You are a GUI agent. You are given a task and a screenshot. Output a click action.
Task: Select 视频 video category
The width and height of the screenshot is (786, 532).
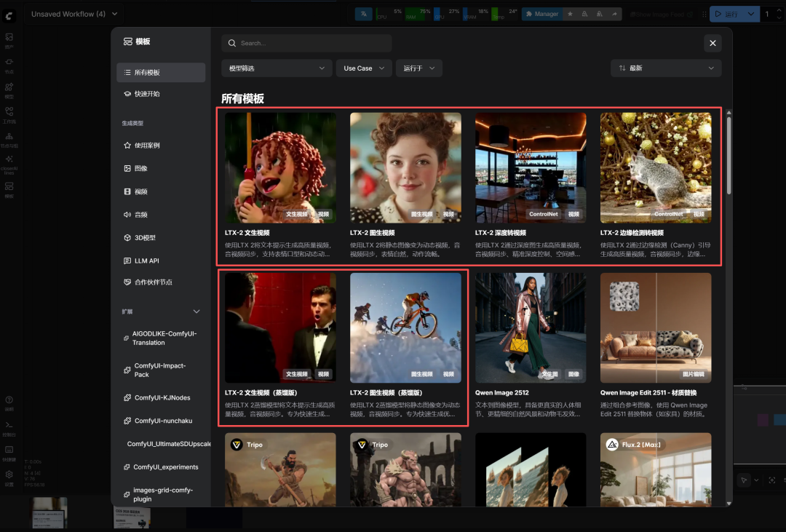[x=161, y=191]
